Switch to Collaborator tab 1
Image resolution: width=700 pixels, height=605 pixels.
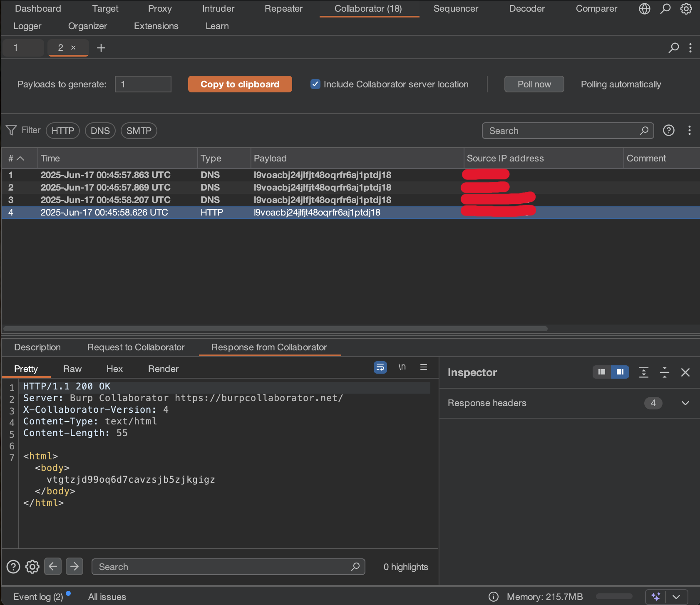pyautogui.click(x=23, y=48)
